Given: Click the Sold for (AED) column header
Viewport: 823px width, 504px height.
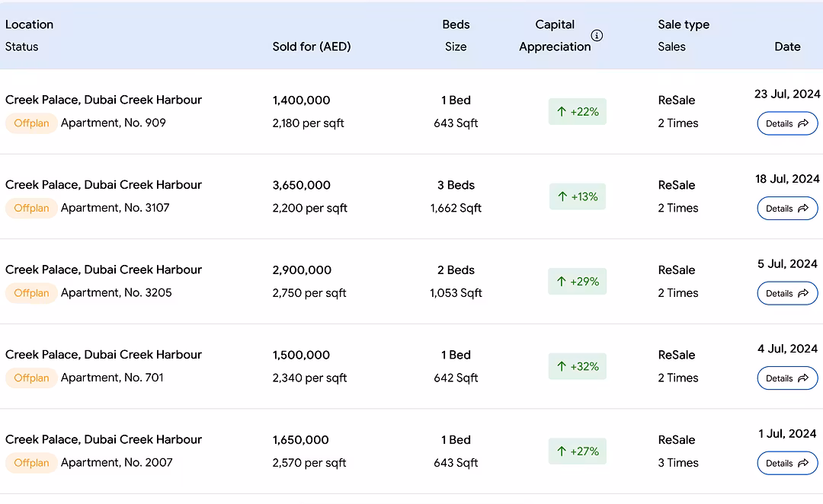Looking at the screenshot, I should [x=312, y=46].
